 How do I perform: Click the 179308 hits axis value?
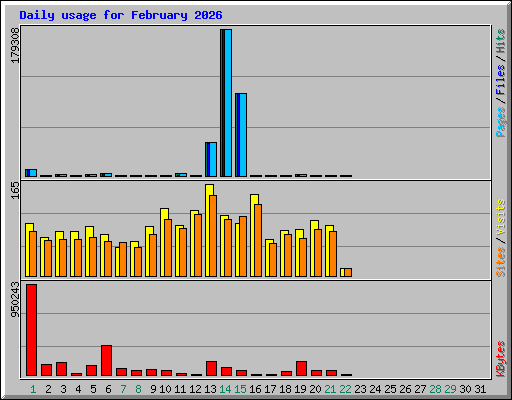[15, 45]
